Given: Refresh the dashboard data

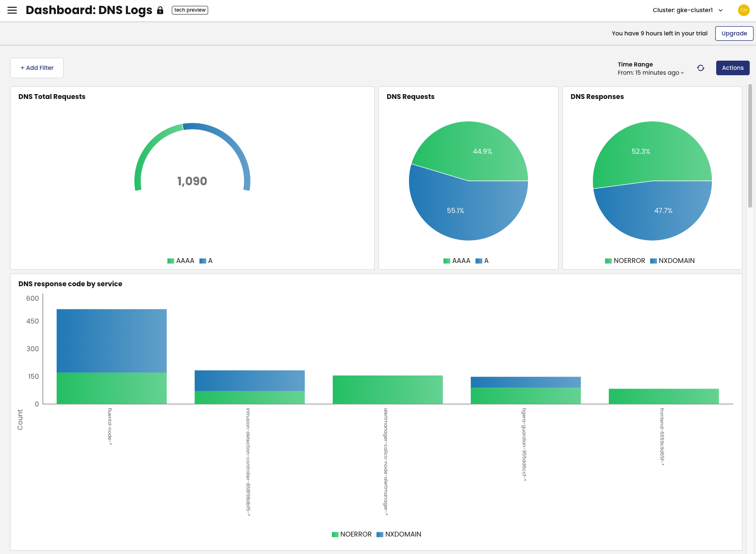Looking at the screenshot, I should coord(700,68).
